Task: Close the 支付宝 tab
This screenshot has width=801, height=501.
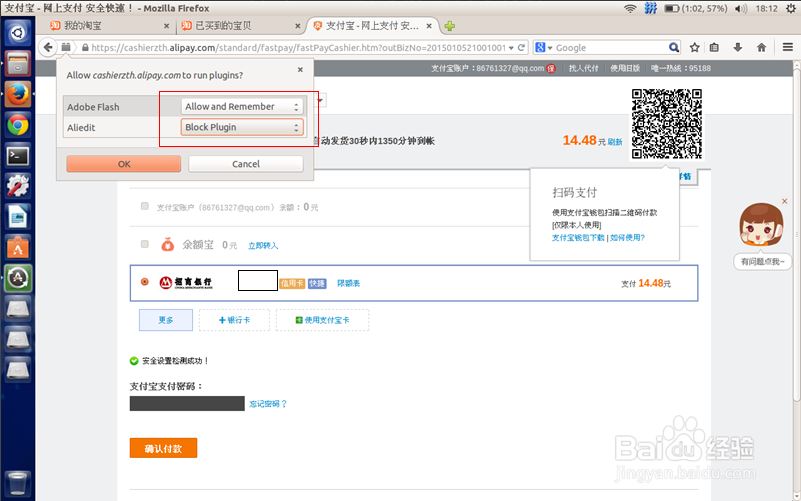Action: 429,26
